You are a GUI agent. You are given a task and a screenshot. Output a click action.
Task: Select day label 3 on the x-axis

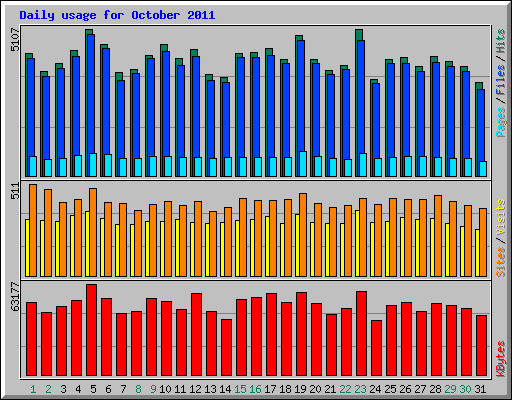(x=63, y=389)
